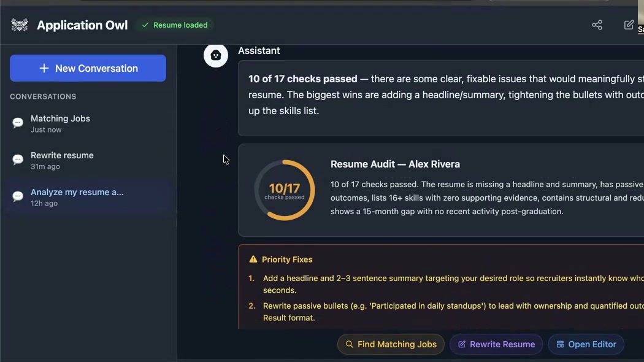
Task: Click the magnifier icon in Find Matching Jobs
Action: (x=349, y=344)
